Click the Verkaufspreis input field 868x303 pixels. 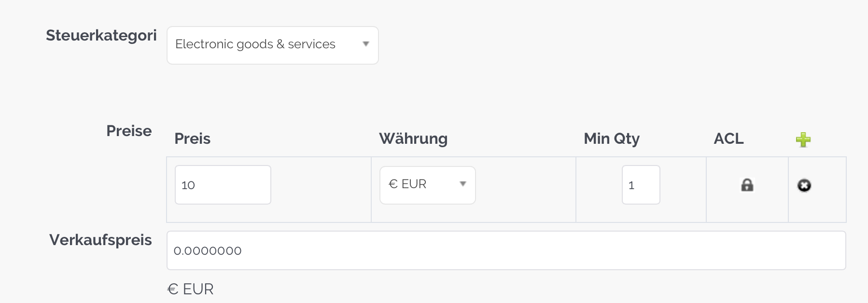coord(506,250)
